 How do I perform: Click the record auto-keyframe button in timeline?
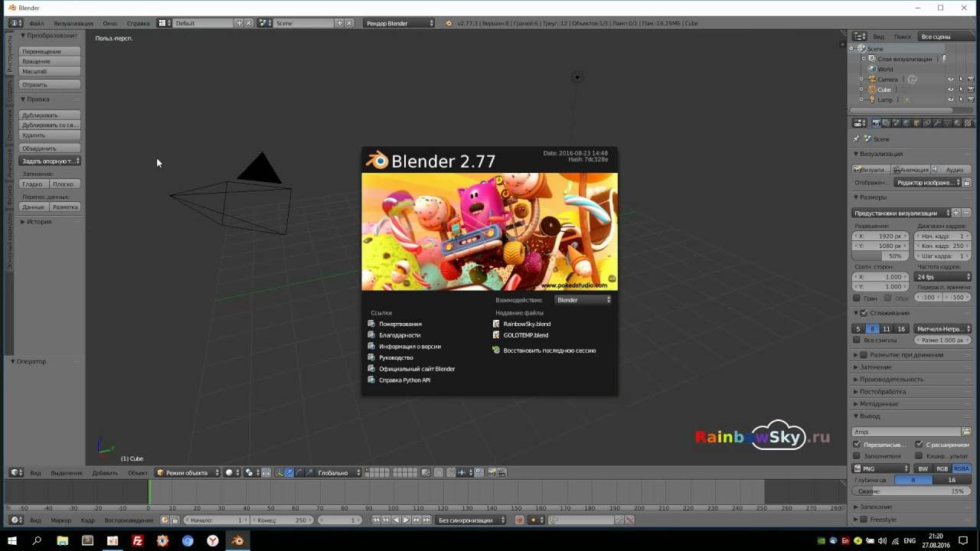coord(520,520)
